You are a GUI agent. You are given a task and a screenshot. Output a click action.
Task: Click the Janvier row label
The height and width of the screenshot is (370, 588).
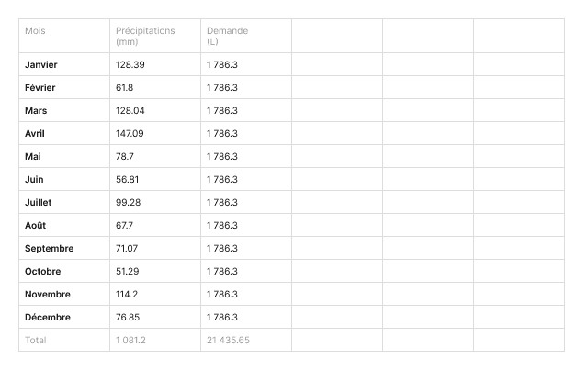41,65
